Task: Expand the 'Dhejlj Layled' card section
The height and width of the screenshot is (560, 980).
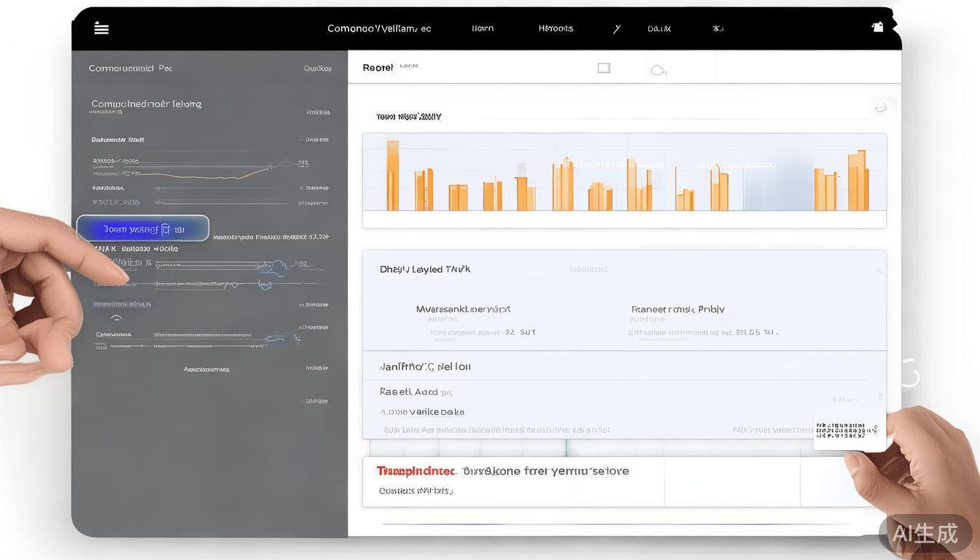Action: pyautogui.click(x=424, y=269)
